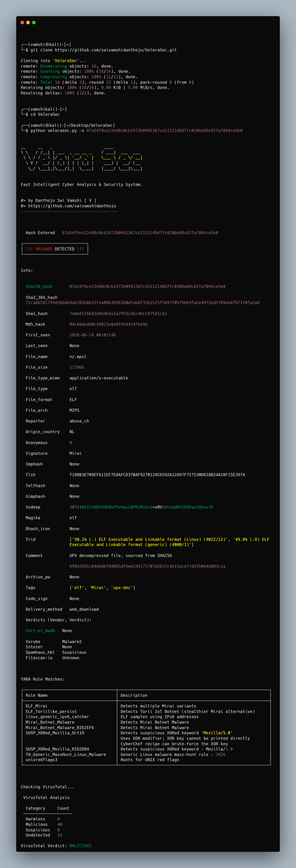This screenshot has height=868, width=296.
Task: Click the Tags list ['elf', 'Mirai', 'upx-dec']
Action: click(x=102, y=588)
